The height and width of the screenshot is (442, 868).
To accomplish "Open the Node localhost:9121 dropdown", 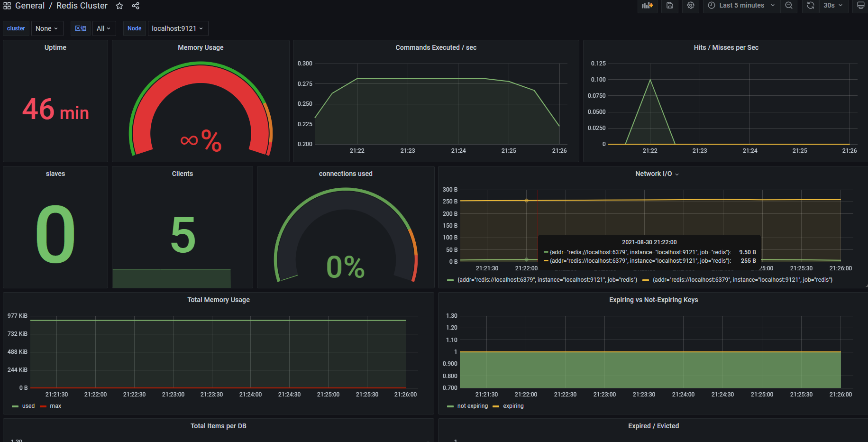I will click(x=178, y=28).
